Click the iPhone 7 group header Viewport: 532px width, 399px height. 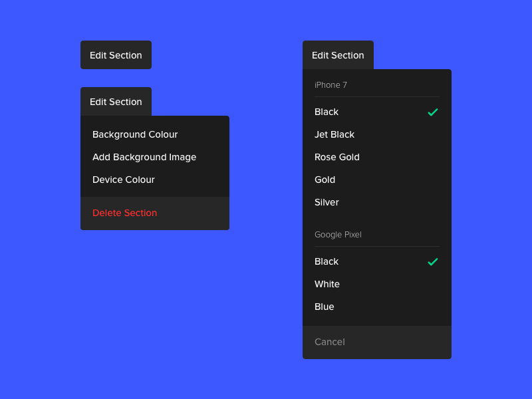click(x=331, y=85)
